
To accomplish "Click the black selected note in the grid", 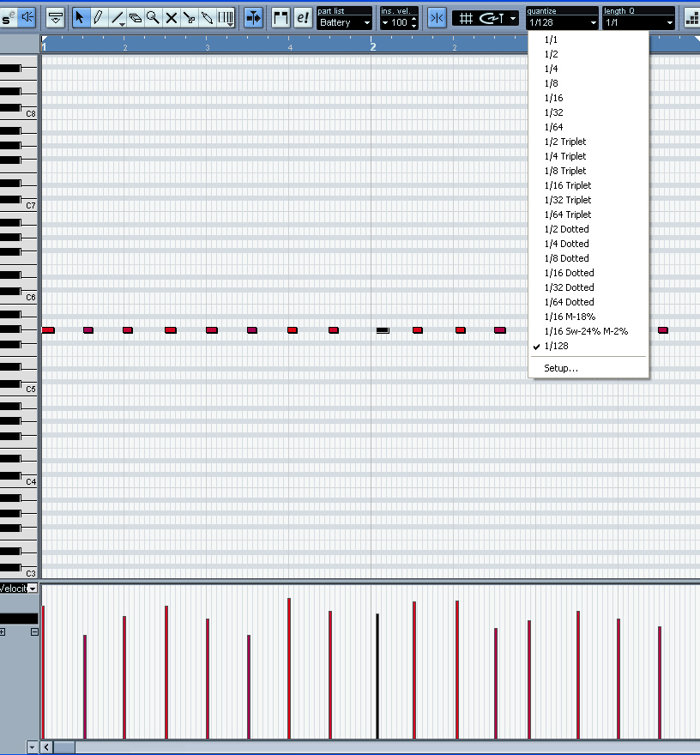I will pyautogui.click(x=383, y=330).
